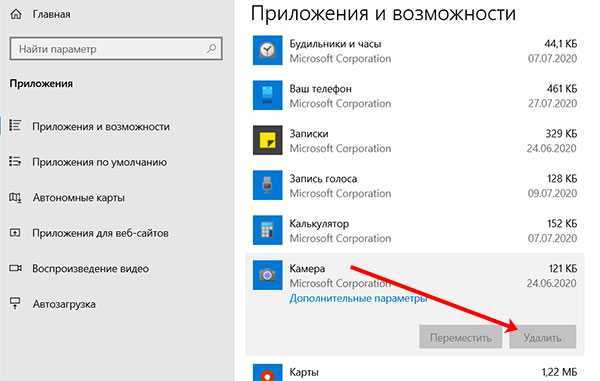Click the Переместить button

click(461, 337)
